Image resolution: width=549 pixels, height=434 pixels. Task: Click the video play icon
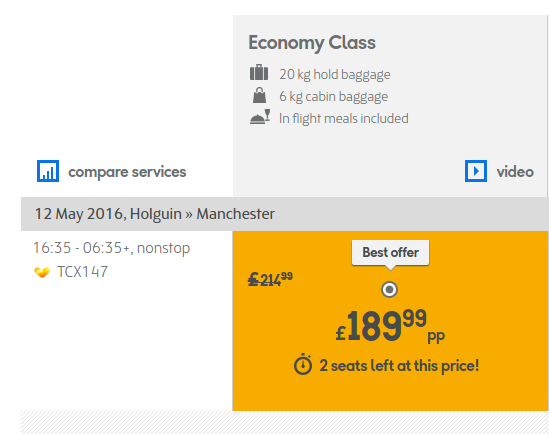click(476, 171)
